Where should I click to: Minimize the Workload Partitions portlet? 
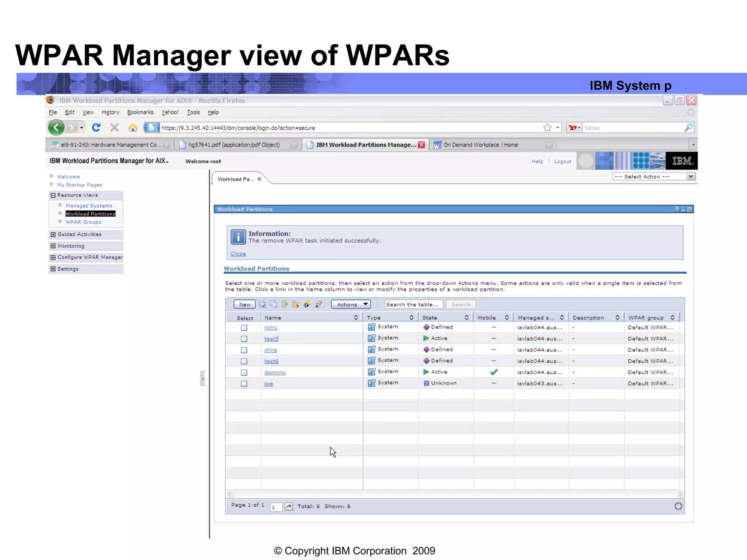[x=684, y=209]
